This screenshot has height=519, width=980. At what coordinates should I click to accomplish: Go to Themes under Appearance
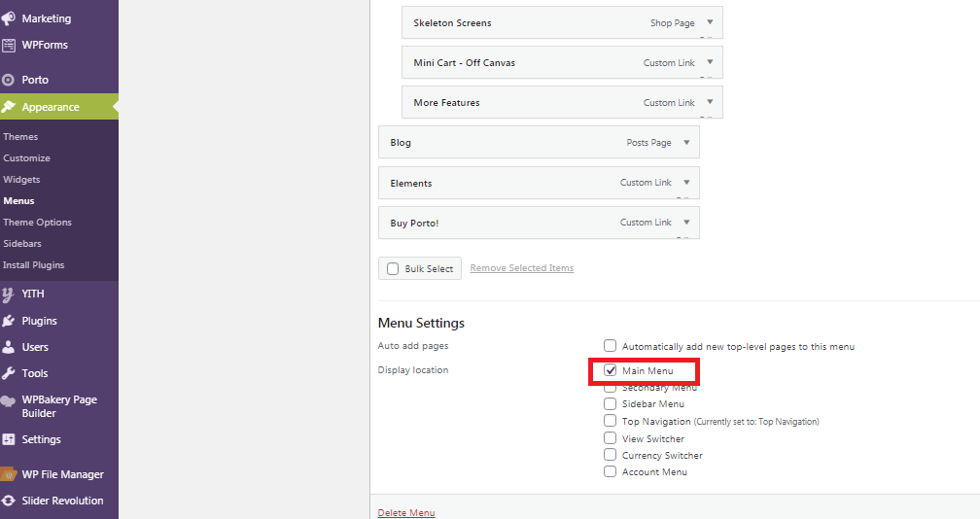tap(20, 137)
